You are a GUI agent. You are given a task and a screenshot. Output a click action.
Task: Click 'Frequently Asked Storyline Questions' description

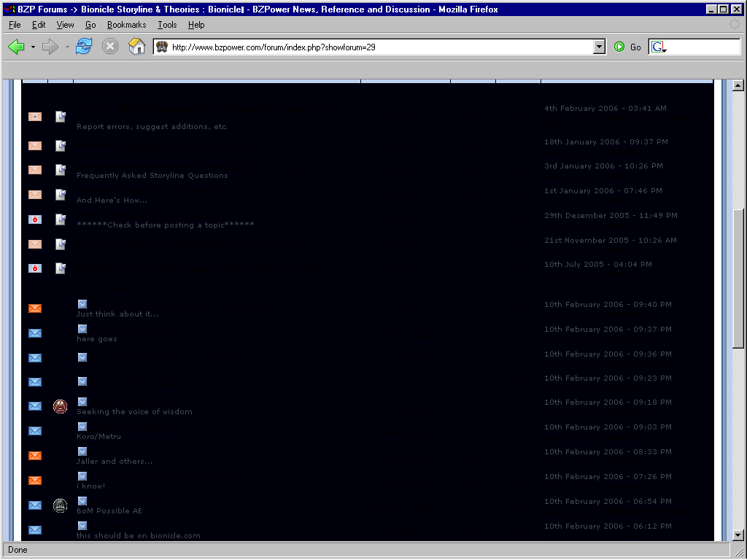tap(152, 175)
